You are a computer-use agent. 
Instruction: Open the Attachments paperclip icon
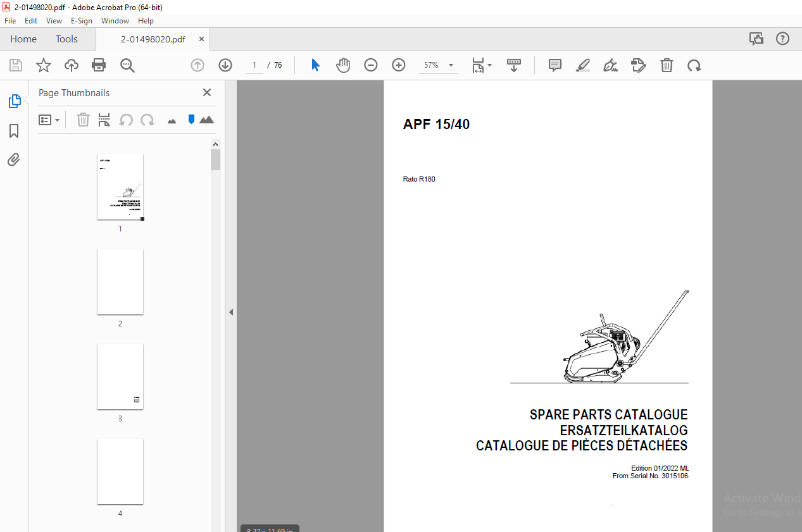point(14,159)
